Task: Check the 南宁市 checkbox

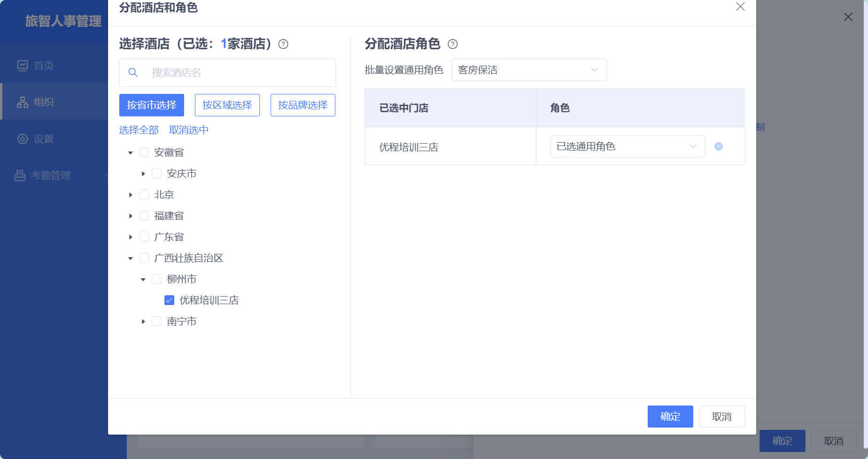Action: tap(157, 321)
